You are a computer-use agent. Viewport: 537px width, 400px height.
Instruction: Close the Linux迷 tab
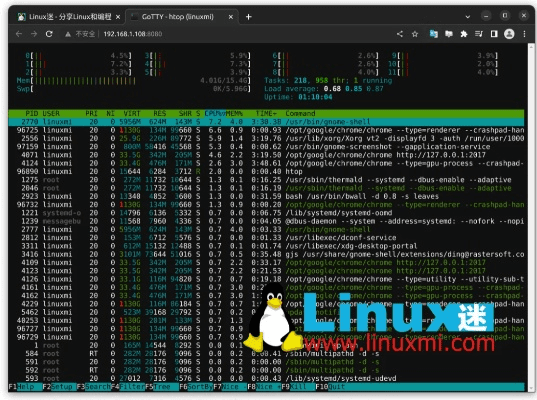click(118, 17)
